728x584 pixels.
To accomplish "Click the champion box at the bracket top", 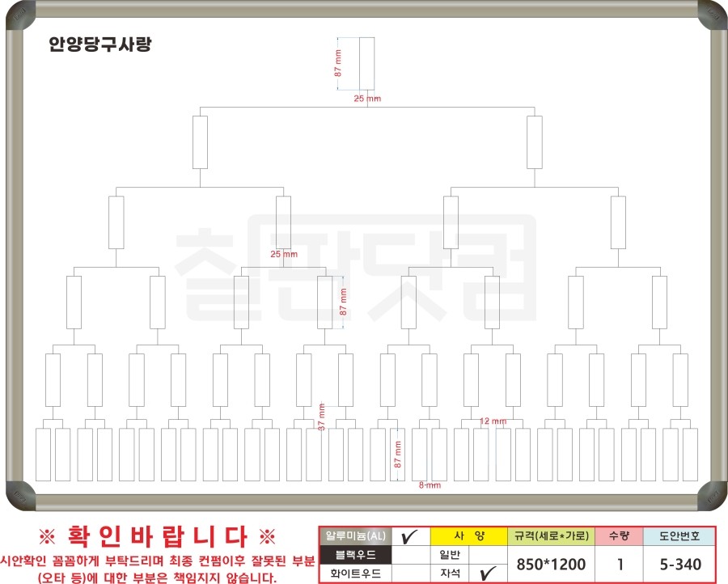I will coord(366,63).
